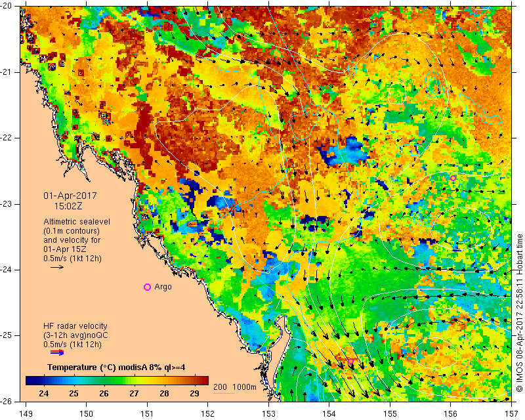Click the 'Temperature (°C) modisA 8% ql>=4' title
Screen dimensions: 525x420
pyautogui.click(x=116, y=367)
